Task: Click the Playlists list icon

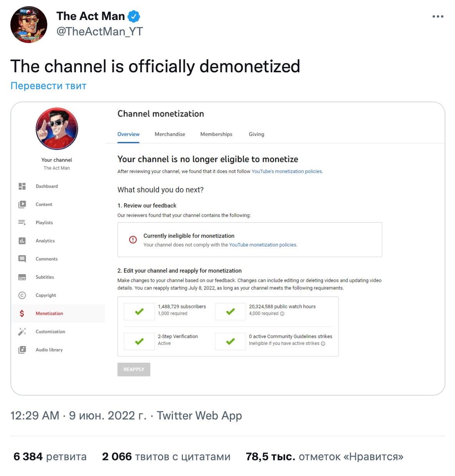Action: (x=22, y=223)
